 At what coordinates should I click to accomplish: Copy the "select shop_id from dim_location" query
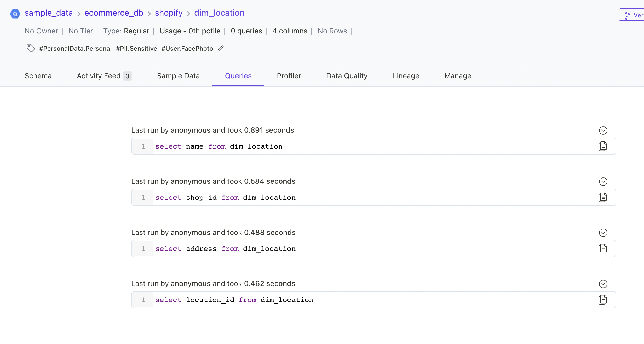pos(603,197)
